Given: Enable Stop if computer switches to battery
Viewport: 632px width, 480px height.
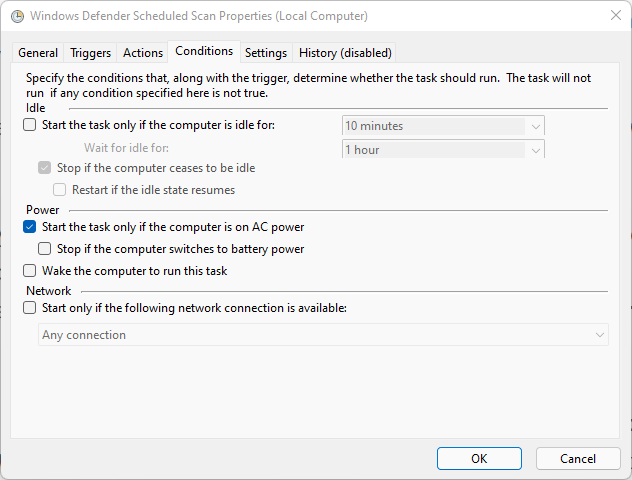Looking at the screenshot, I should coord(44,249).
